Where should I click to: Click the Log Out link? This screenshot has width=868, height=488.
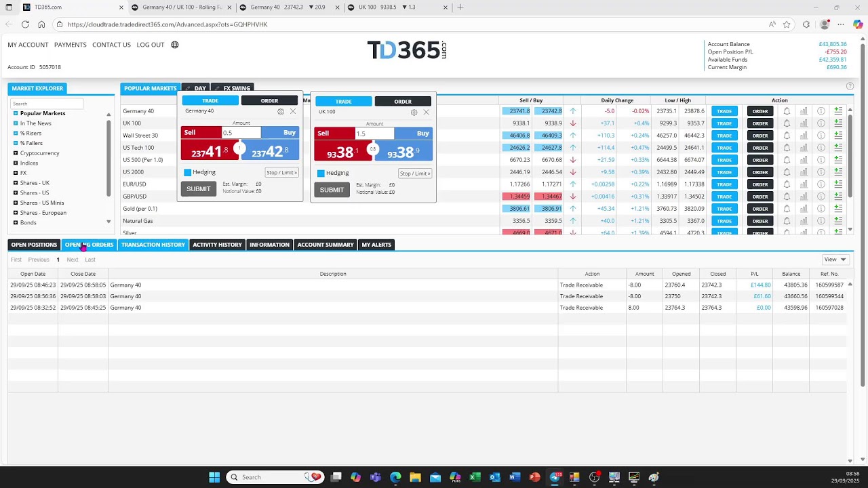[151, 45]
